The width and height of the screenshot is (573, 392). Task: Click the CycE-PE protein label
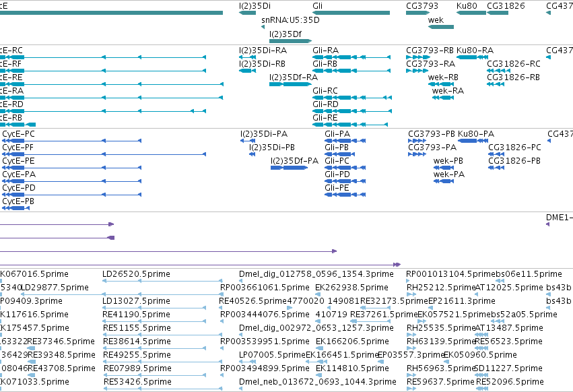pos(18,161)
